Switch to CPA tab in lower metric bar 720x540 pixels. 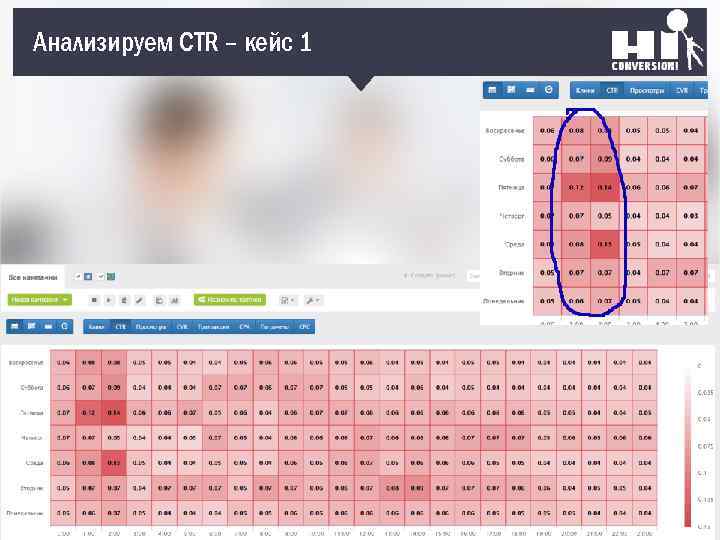point(244,327)
